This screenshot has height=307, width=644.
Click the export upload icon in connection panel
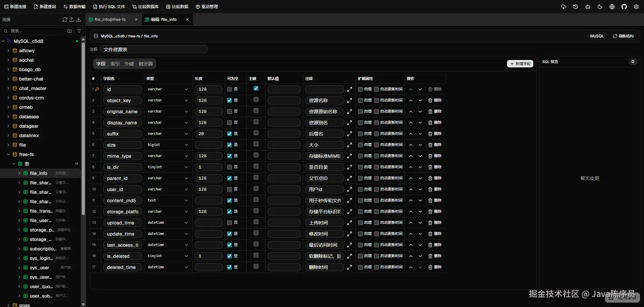(x=72, y=20)
